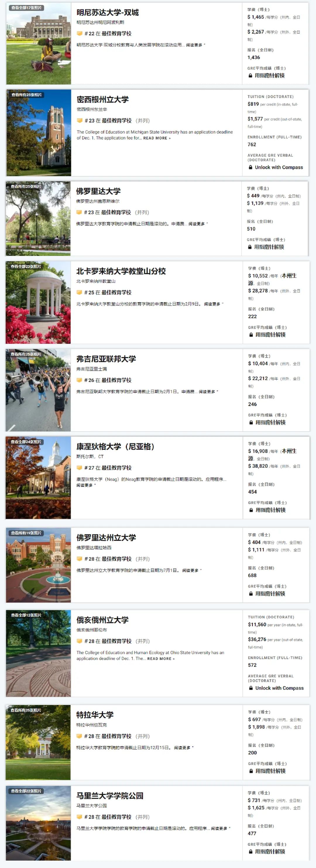Viewport: 316px width, 868px height.
Task: Click 阅读更多 in 弗吉尼亚联邦大学 description
Action: [208, 392]
